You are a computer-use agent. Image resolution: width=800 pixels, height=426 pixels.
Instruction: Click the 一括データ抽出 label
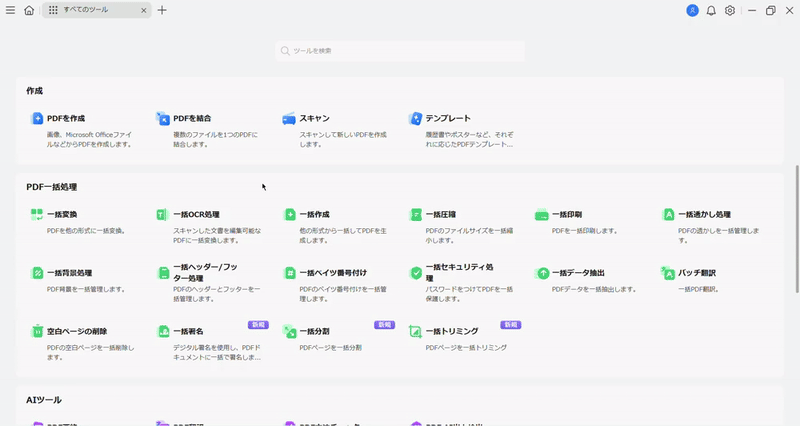(578, 273)
